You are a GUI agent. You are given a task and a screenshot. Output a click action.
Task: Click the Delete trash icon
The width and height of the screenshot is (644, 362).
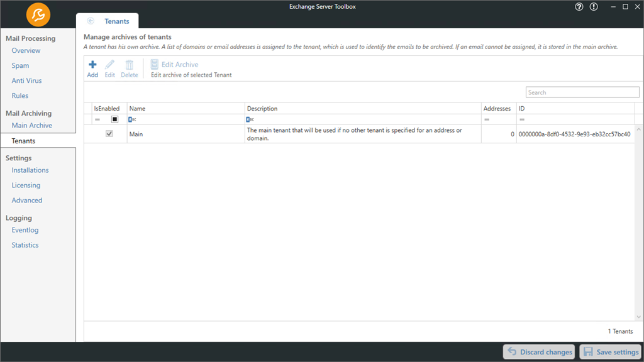tap(130, 65)
